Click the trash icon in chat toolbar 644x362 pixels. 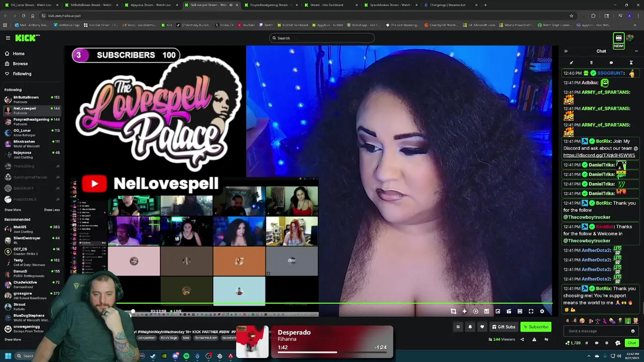(591, 63)
